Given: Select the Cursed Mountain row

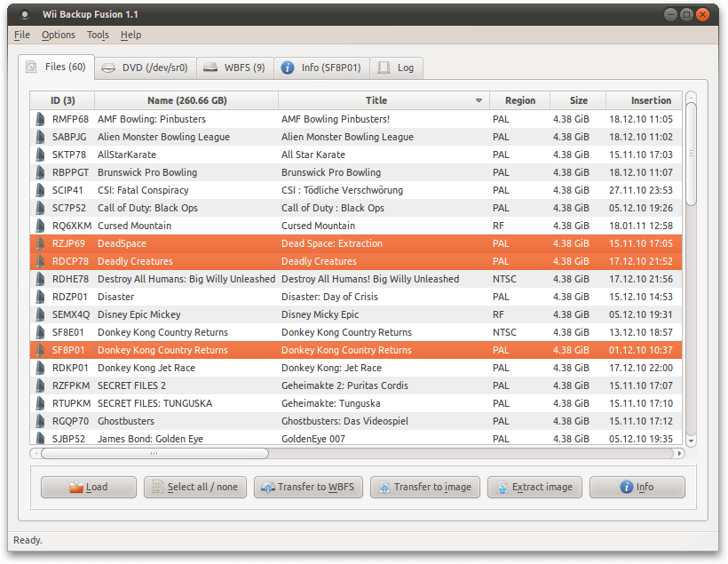Looking at the screenshot, I should [x=356, y=226].
